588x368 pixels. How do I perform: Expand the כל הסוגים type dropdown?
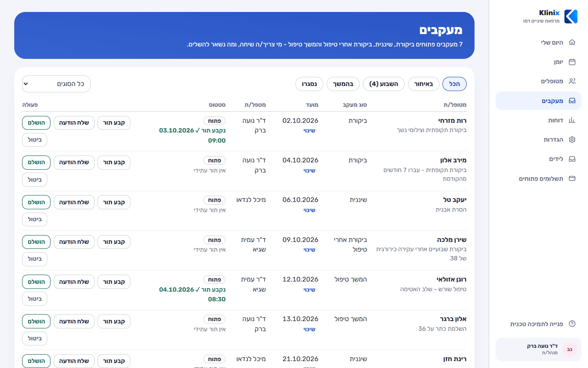[56, 84]
